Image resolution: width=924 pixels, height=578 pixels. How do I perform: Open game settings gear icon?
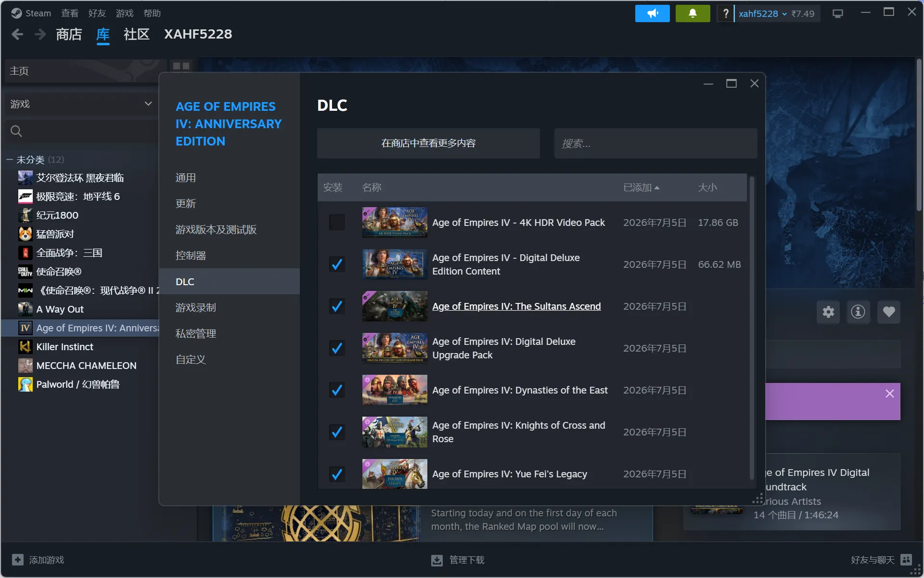point(828,312)
